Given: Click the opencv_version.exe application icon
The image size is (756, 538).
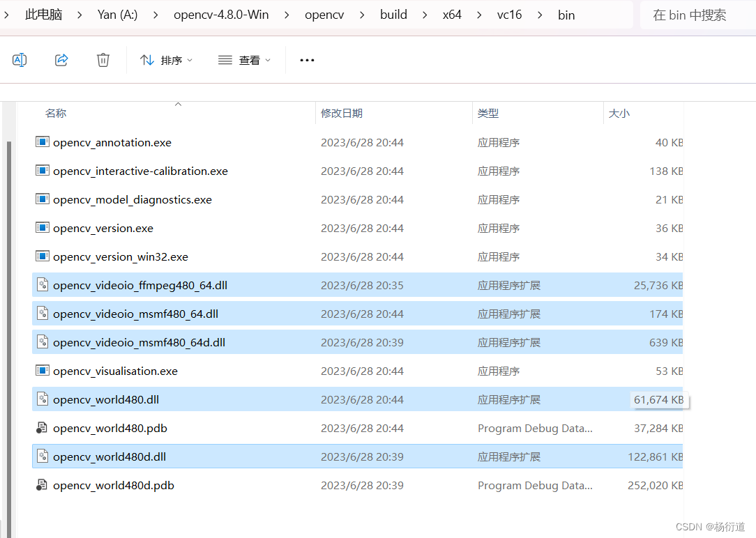Looking at the screenshot, I should pos(43,228).
